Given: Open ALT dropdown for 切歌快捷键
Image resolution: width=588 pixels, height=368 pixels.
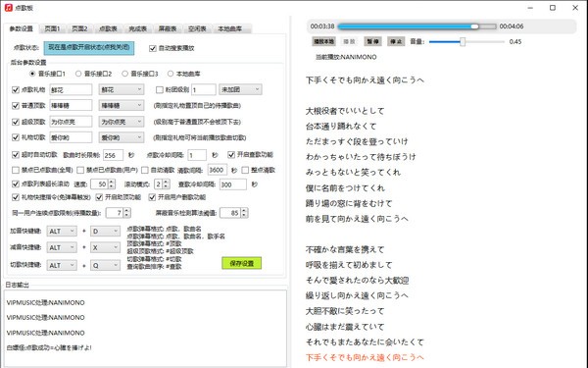Looking at the screenshot, I should point(62,265).
